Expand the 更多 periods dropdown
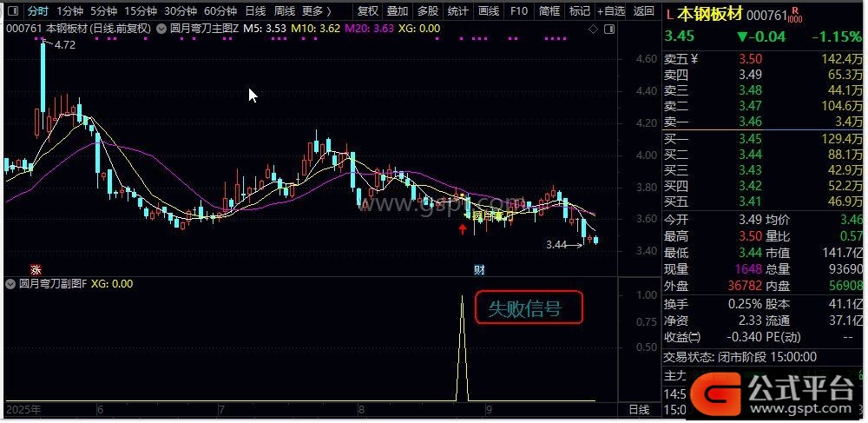This screenshot has width=868, height=423. coord(317,11)
